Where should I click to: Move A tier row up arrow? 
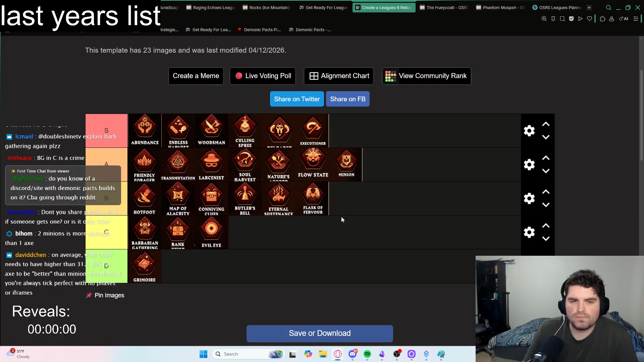click(x=546, y=158)
